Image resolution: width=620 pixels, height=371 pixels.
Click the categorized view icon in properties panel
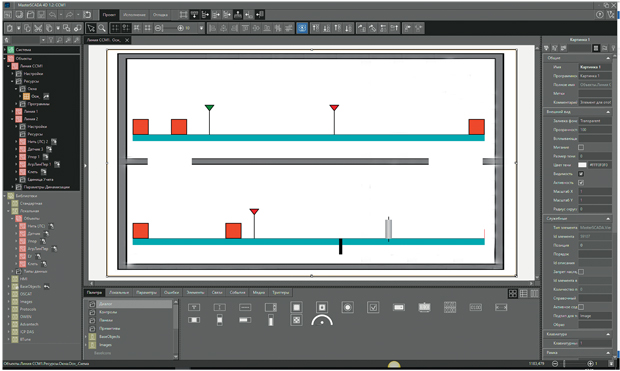596,48
